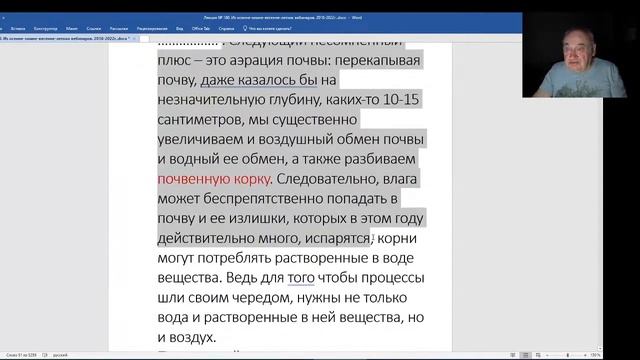The height and width of the screenshot is (360, 640).
Task: Click the text '10-15' in the document
Action: pos(401,100)
